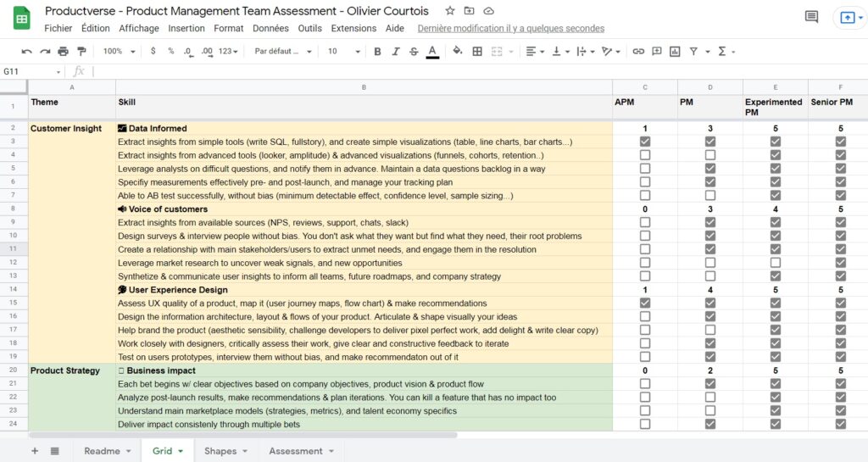Move document to a folder icon
The image size is (868, 462).
(x=469, y=10)
